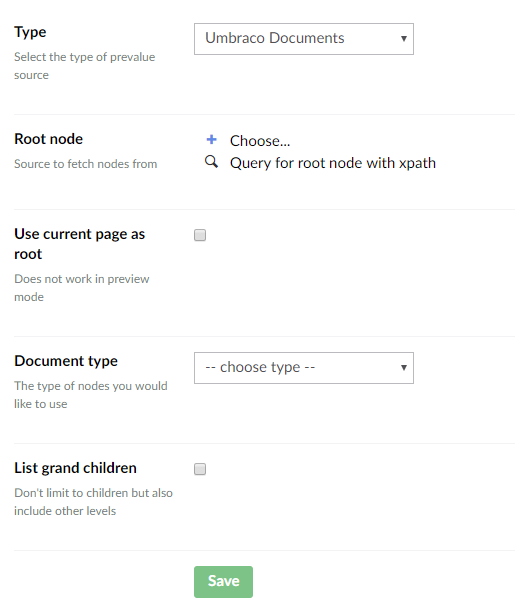The image size is (515, 613).
Task: Click the Type field label
Action: tap(30, 32)
